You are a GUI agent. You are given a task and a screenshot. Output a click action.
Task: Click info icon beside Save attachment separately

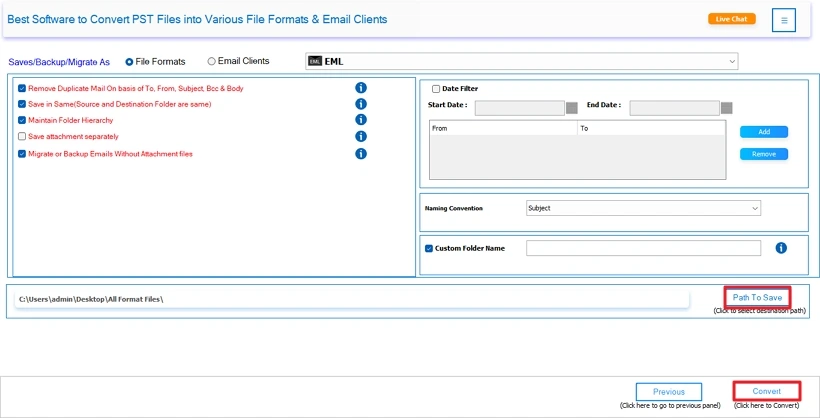[361, 137]
